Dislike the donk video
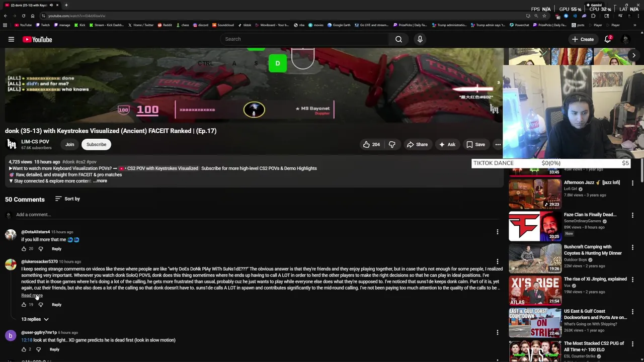The width and height of the screenshot is (644, 362). click(392, 145)
